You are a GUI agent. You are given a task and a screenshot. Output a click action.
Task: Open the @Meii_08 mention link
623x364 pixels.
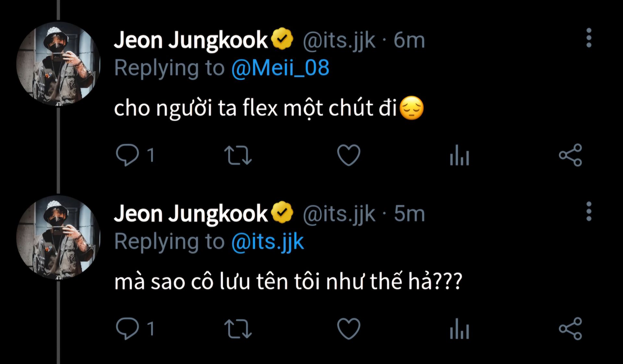(280, 68)
